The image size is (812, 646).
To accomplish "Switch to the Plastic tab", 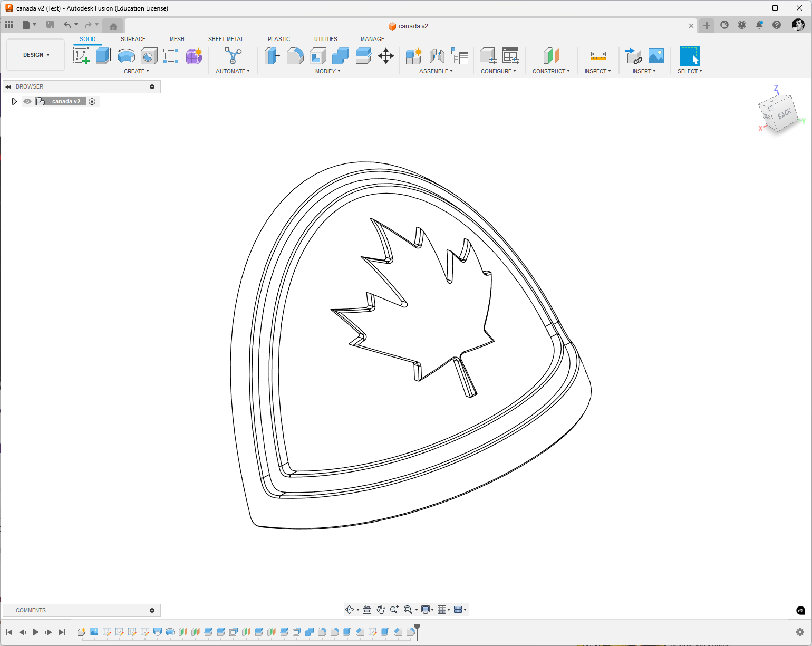I will click(x=279, y=39).
